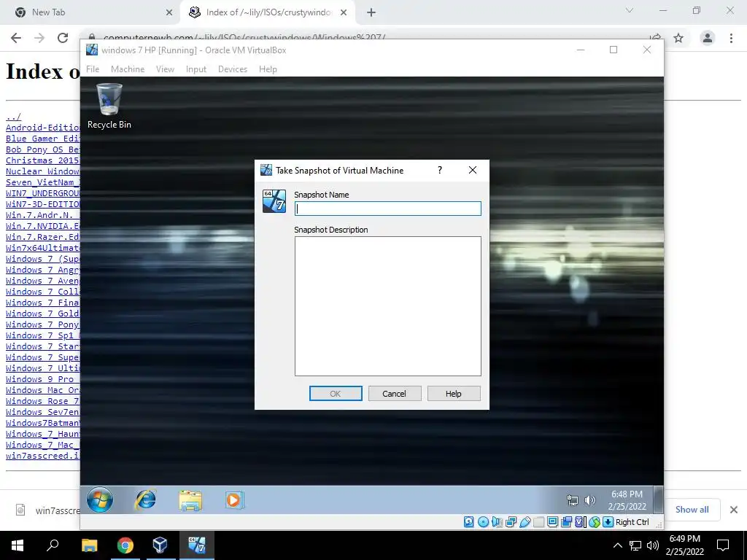Open the Devices menu
747x560 pixels.
(x=233, y=69)
